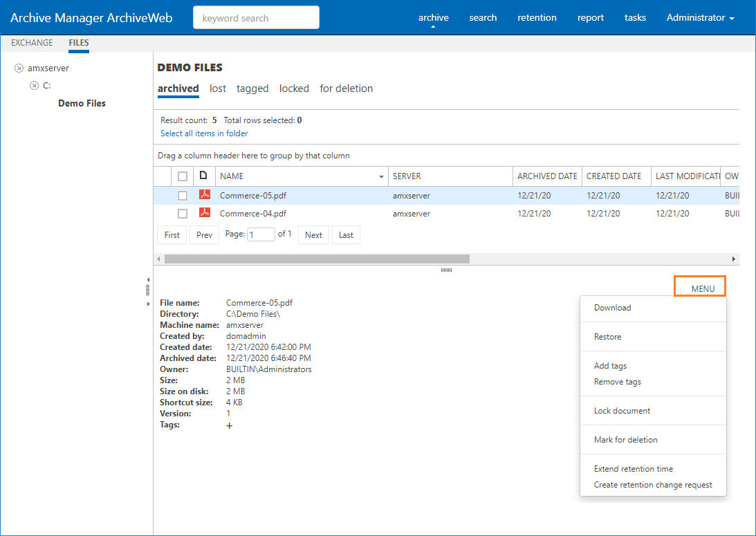Screen dimensions: 756x536
Task: Click the plus icon to add tags
Action: [230, 426]
